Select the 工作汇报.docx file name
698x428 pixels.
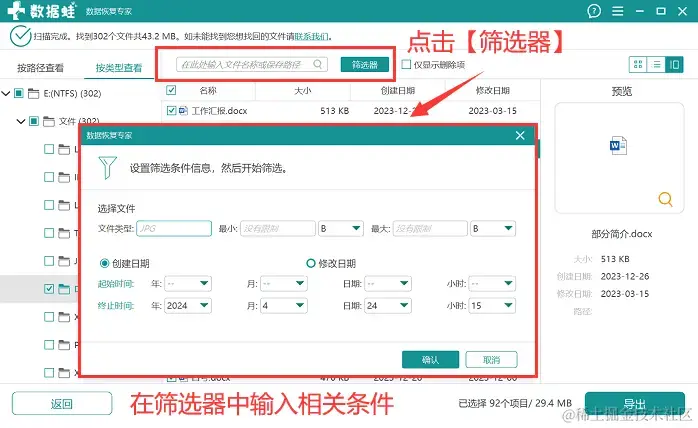[x=219, y=110]
